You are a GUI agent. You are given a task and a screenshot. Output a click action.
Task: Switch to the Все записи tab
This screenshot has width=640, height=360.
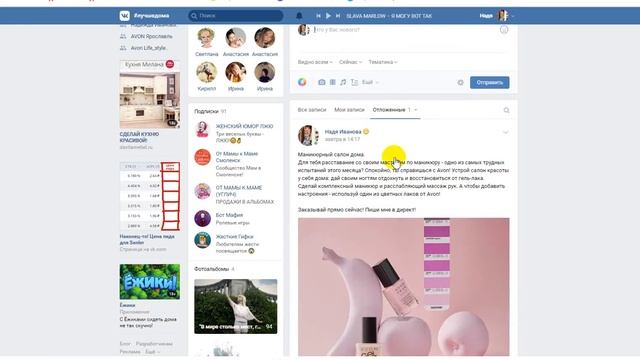pos(312,110)
